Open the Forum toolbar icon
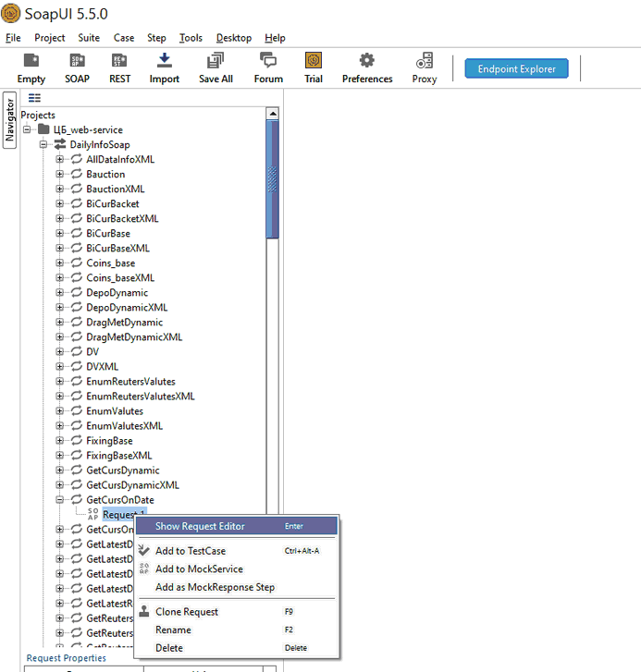This screenshot has height=672, width=641. click(x=268, y=60)
